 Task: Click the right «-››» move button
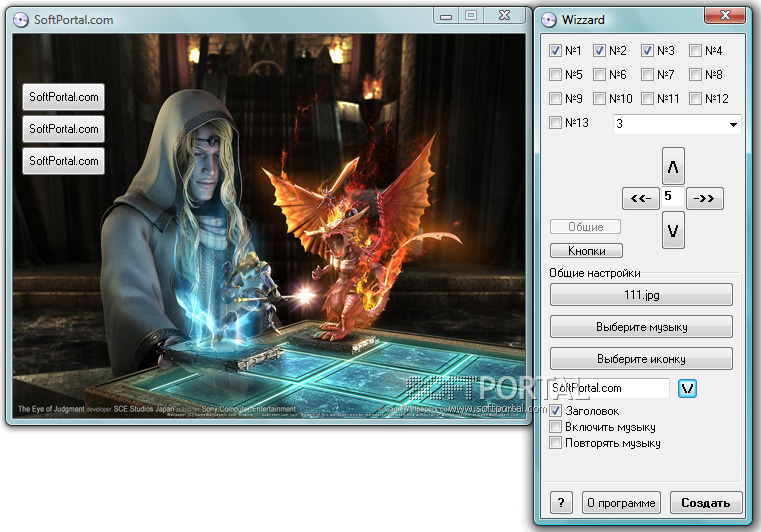click(705, 198)
